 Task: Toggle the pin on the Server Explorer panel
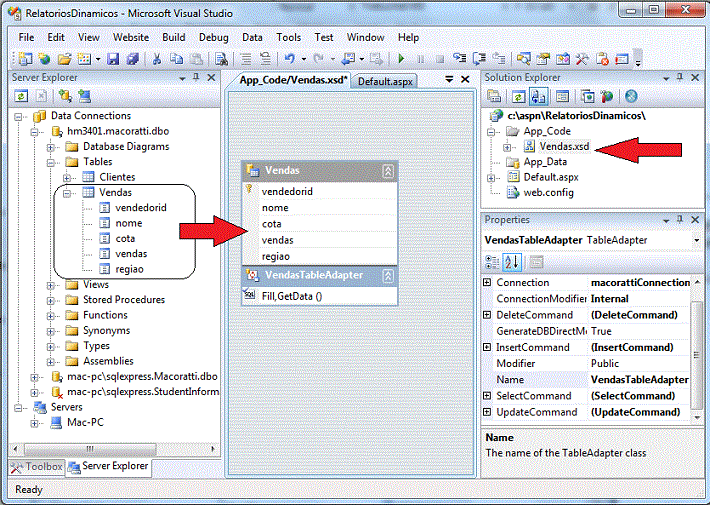pyautogui.click(x=196, y=78)
